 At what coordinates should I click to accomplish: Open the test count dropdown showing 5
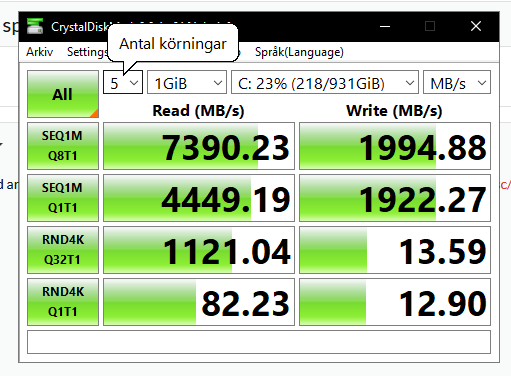(x=123, y=82)
